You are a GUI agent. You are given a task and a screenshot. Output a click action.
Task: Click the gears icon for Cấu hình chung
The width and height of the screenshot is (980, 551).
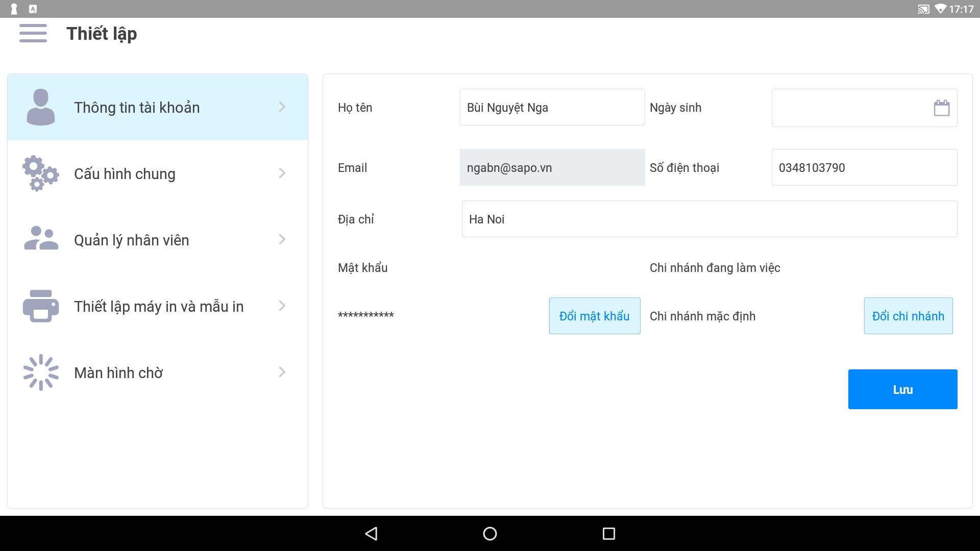pos(41,173)
